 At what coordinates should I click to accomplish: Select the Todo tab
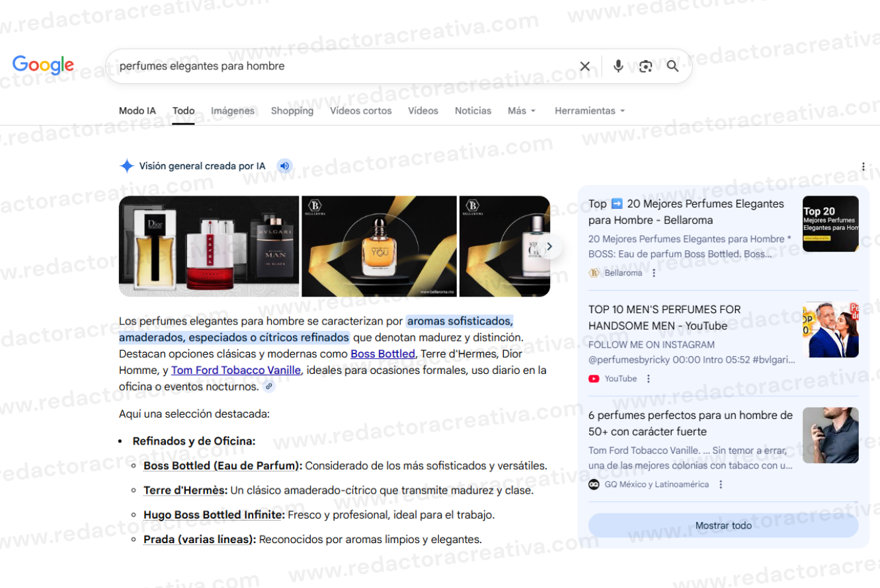(183, 111)
